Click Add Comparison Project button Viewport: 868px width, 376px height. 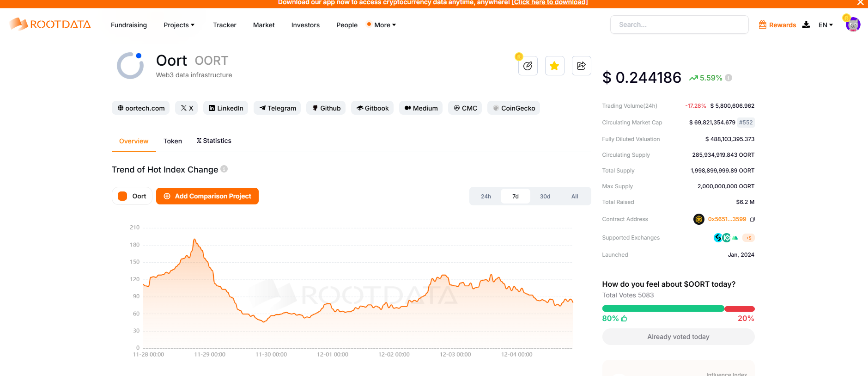(207, 196)
